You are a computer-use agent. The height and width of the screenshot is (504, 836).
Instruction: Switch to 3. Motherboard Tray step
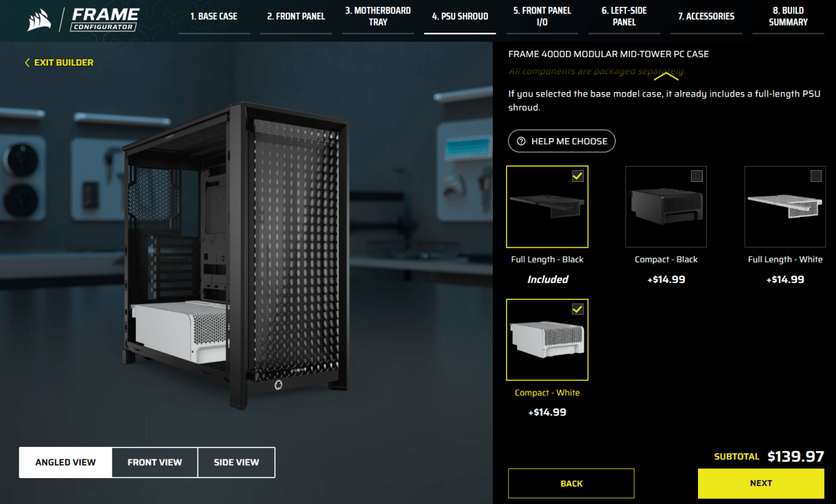click(x=378, y=17)
